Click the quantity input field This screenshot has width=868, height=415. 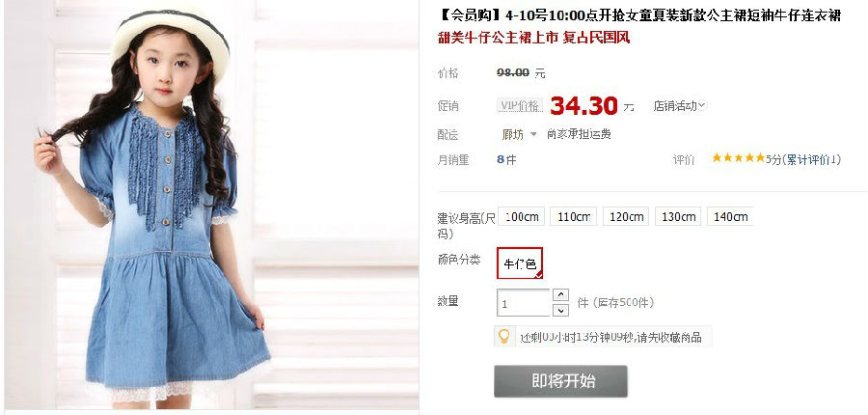(524, 302)
